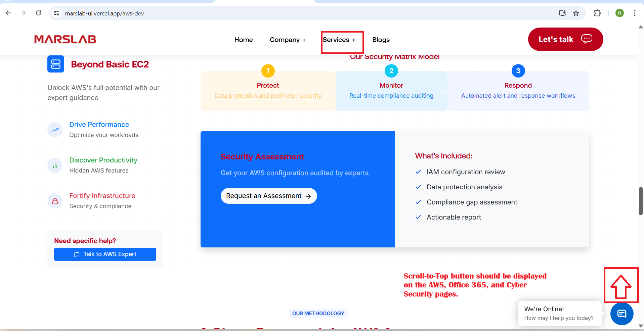Open the browser extensions puzzle icon
Viewport: 644px width, 331px height.
(597, 13)
